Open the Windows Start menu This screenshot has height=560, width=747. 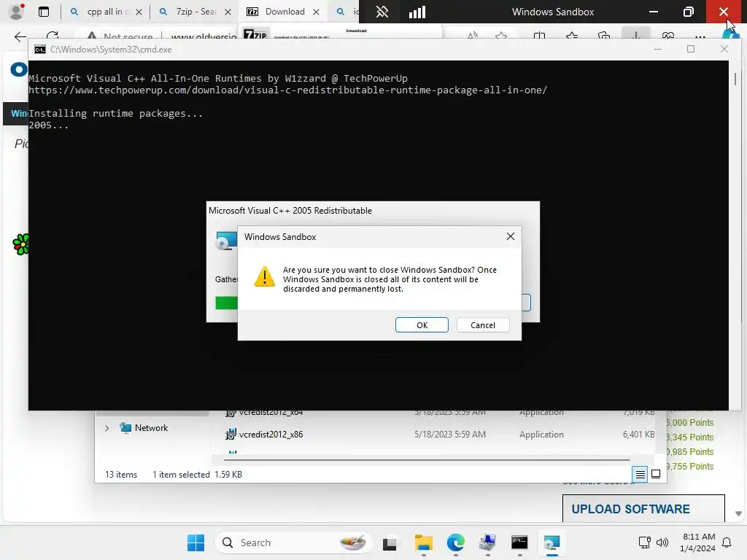pyautogui.click(x=196, y=542)
